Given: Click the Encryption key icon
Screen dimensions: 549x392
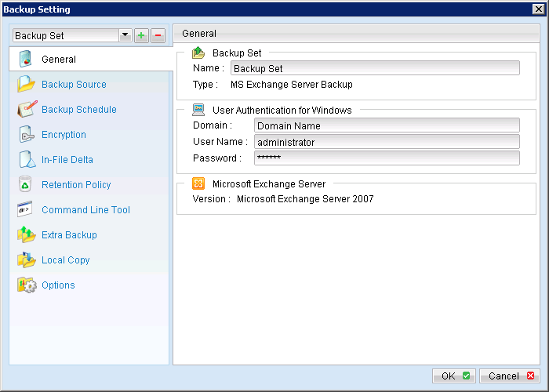Looking at the screenshot, I should coord(27,135).
